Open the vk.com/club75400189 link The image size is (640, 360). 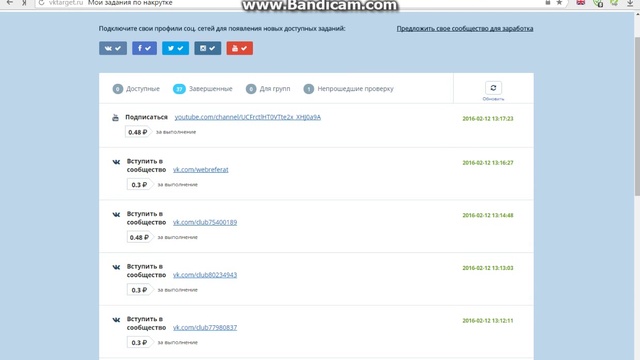pyautogui.click(x=205, y=222)
